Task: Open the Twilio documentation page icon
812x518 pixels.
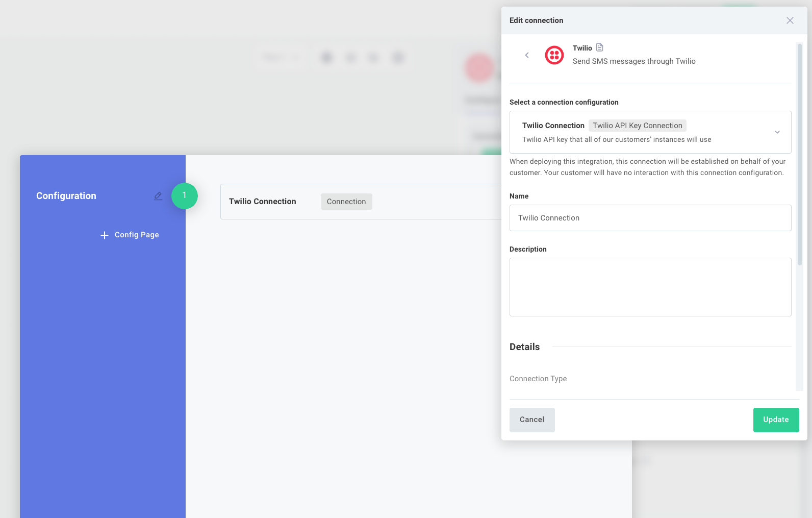Action: point(600,47)
